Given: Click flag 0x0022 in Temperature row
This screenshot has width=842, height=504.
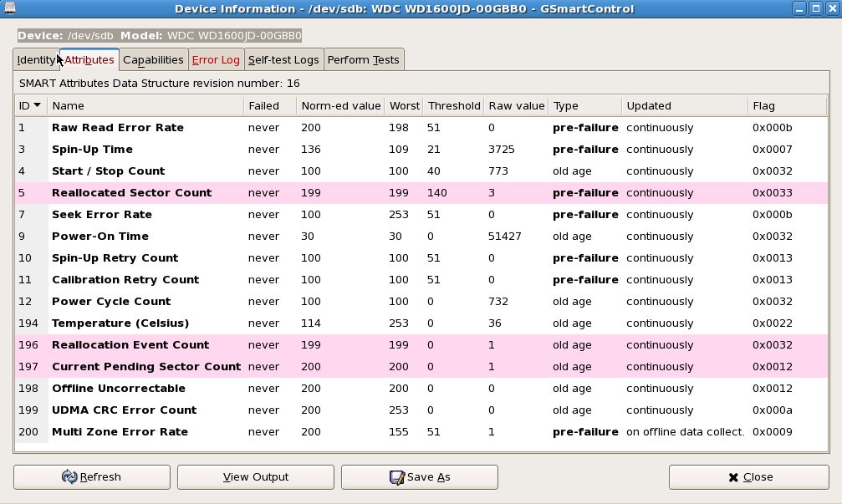Looking at the screenshot, I should point(773,323).
